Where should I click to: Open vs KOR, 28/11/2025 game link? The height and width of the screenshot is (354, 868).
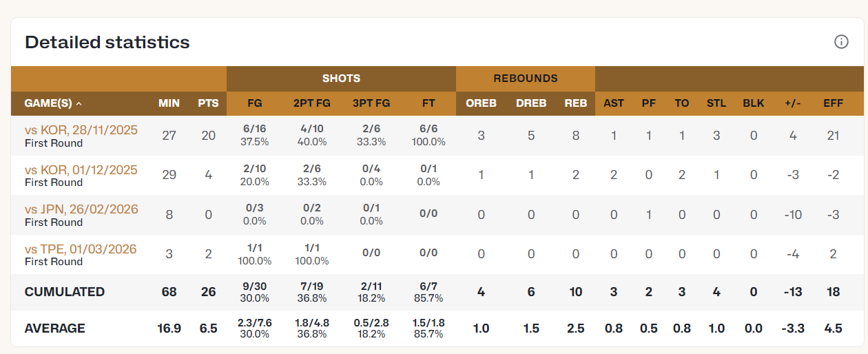81,129
